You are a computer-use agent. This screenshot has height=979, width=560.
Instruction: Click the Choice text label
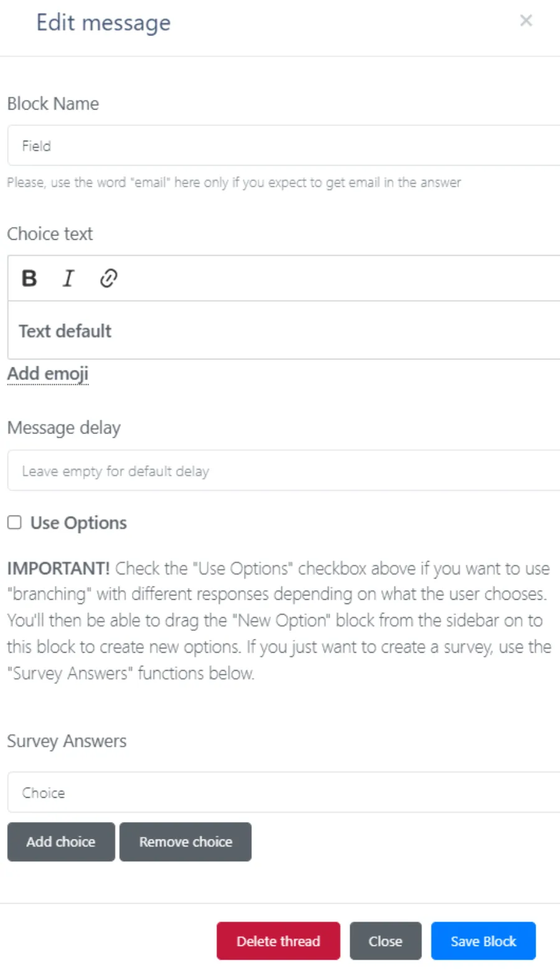(x=50, y=234)
